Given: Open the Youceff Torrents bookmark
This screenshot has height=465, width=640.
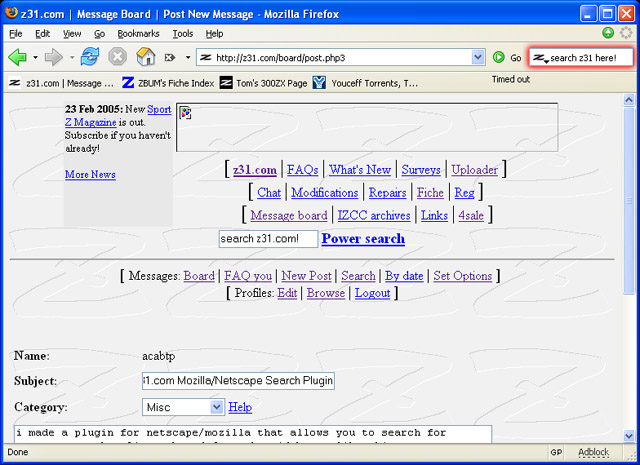Looking at the screenshot, I should point(365,83).
